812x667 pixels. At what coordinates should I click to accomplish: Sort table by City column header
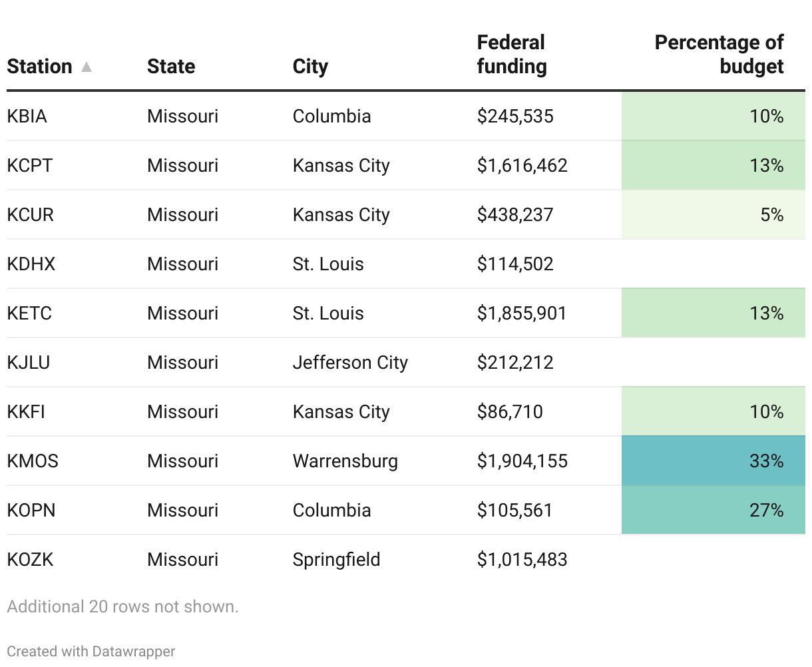point(310,67)
